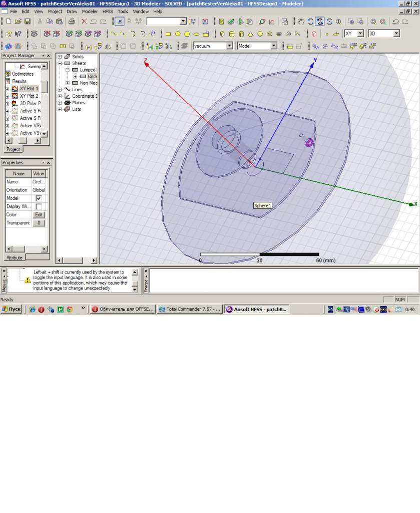
Task: Click the green Validate check icon
Action: coord(231,22)
